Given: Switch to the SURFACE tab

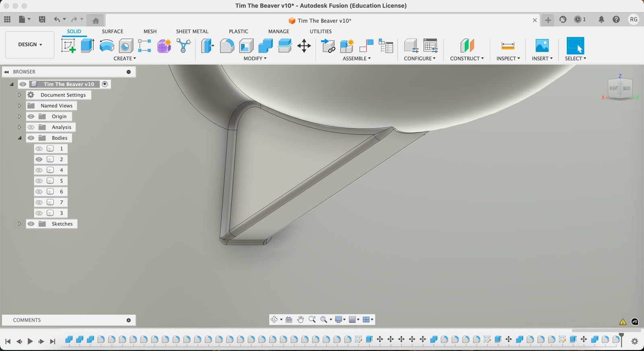Looking at the screenshot, I should click(x=112, y=31).
